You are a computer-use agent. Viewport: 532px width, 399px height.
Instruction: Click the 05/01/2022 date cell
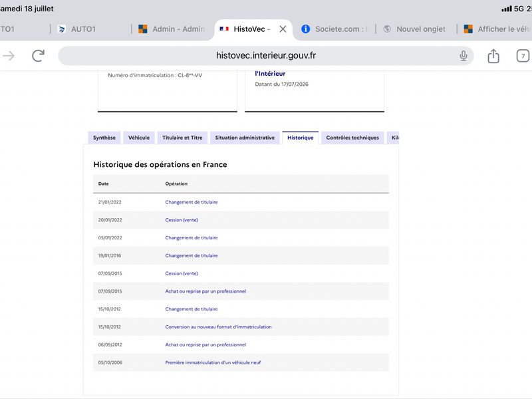(110, 238)
